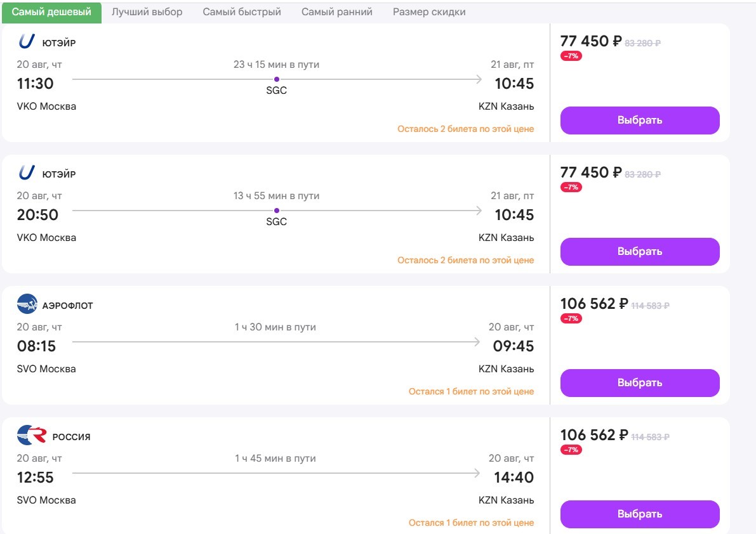Select the active Самый дешевый tab
The height and width of the screenshot is (534, 756).
(51, 13)
